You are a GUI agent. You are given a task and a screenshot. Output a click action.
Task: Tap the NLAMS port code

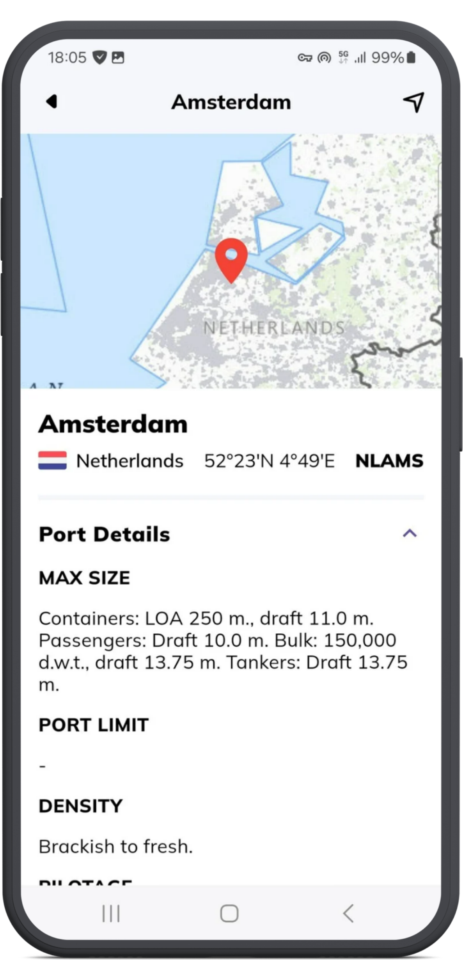389,461
